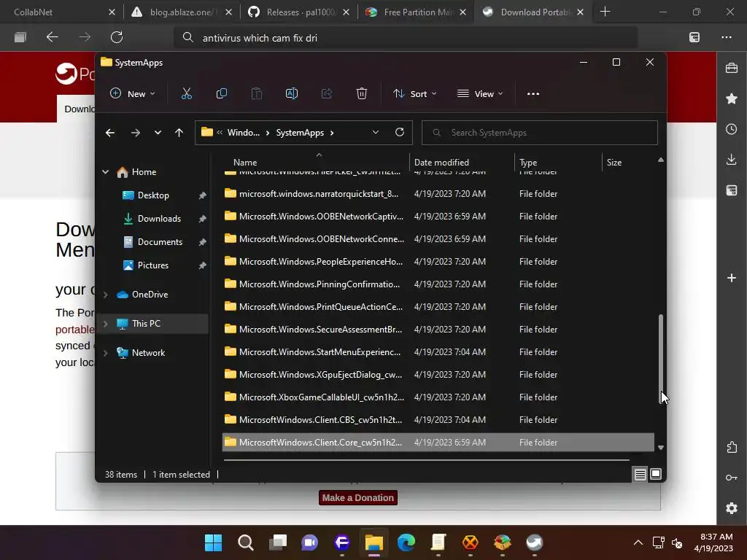Click the horizontal scrollbar below the file list
The height and width of the screenshot is (560, 747).
pyautogui.click(x=426, y=460)
